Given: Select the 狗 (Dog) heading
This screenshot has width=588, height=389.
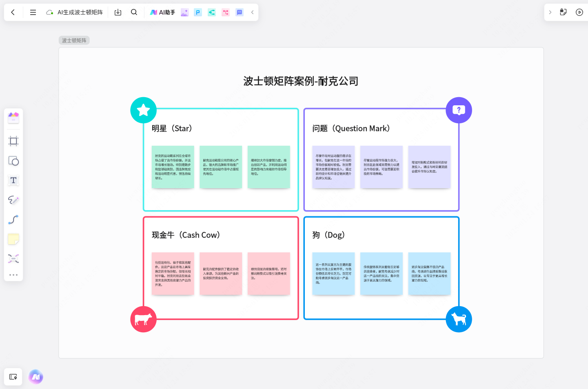Looking at the screenshot, I should [329, 235].
